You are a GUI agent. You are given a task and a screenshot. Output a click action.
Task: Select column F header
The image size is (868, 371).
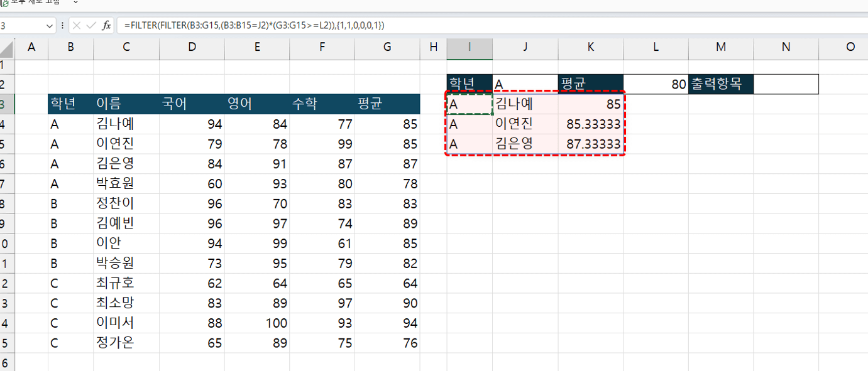point(322,47)
